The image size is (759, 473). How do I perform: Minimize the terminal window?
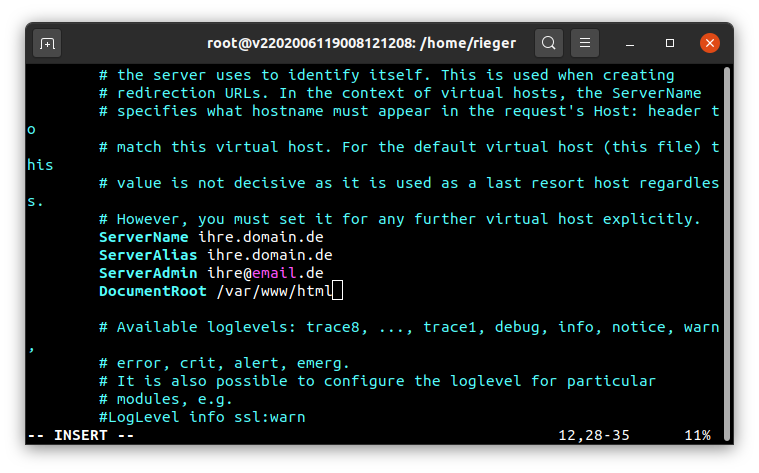[x=630, y=44]
